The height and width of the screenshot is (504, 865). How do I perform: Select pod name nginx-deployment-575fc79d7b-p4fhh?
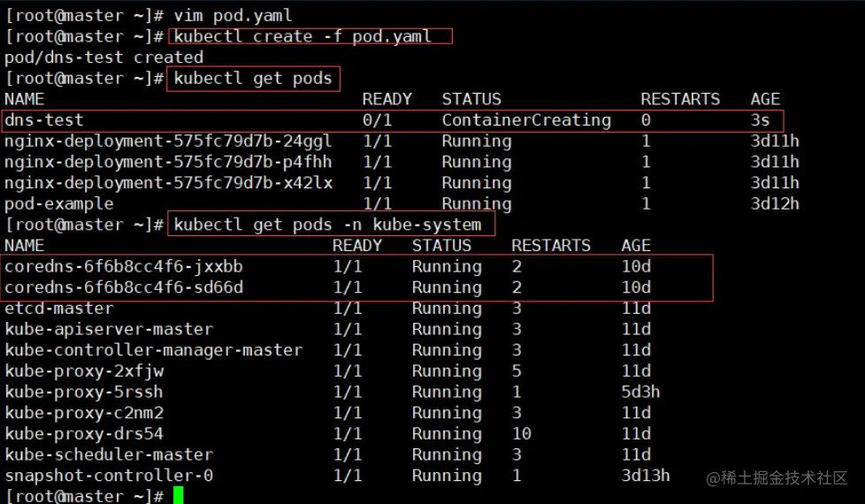coord(168,162)
